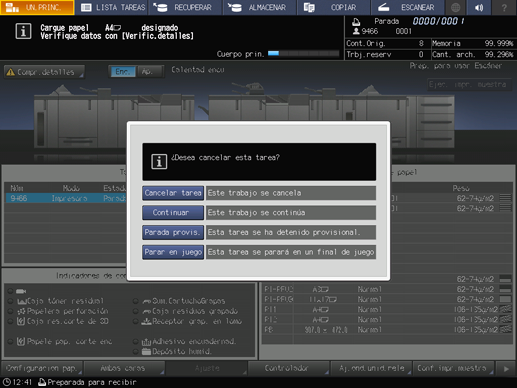517x388 pixels.
Task: Click the 12:41 time display
Action: click(22, 382)
